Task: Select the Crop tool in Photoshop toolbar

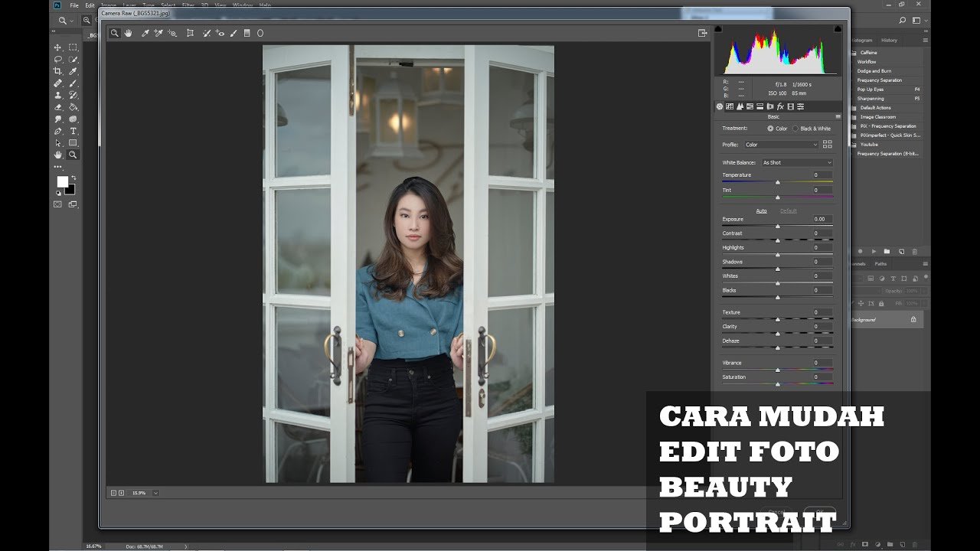Action: 58,71
